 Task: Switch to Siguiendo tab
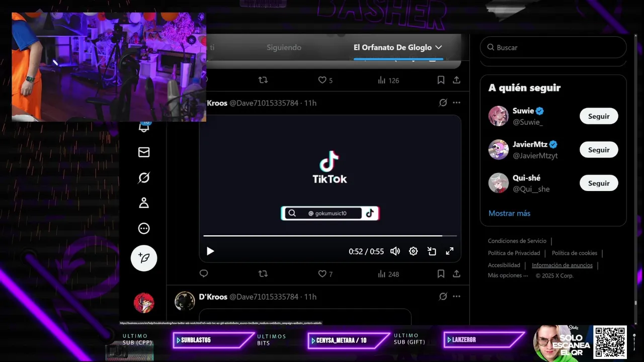click(x=284, y=47)
